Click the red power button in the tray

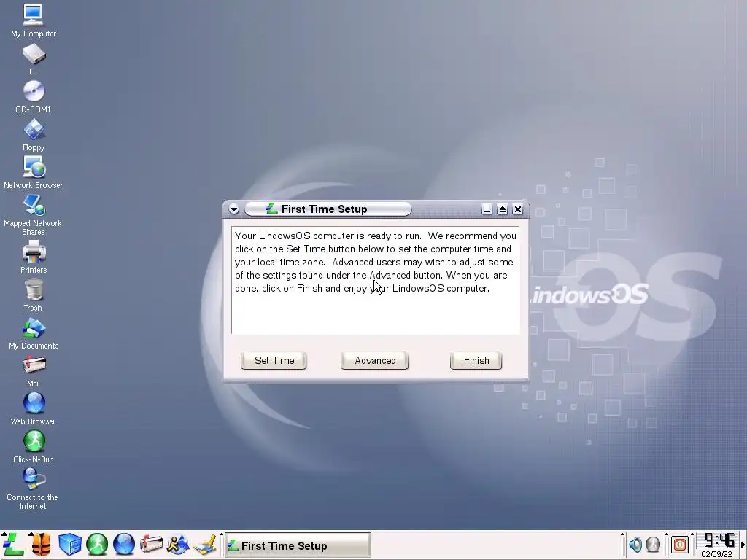(680, 544)
